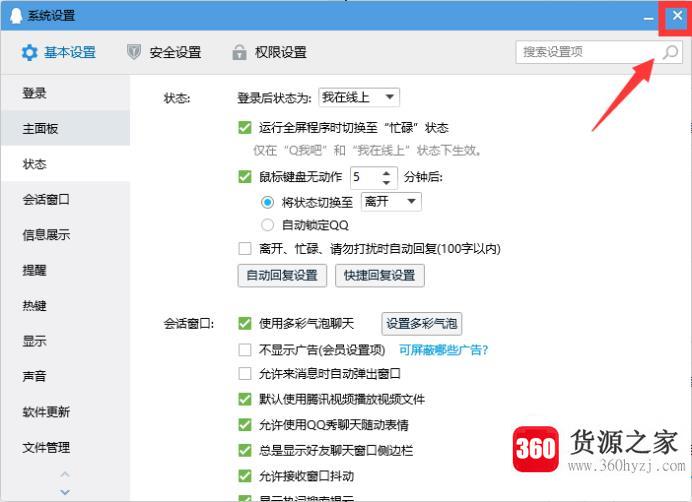This screenshot has width=692, height=502.
Task: Toggle 允许使用QQ秀聊天随动表情 checkbox
Action: click(244, 425)
